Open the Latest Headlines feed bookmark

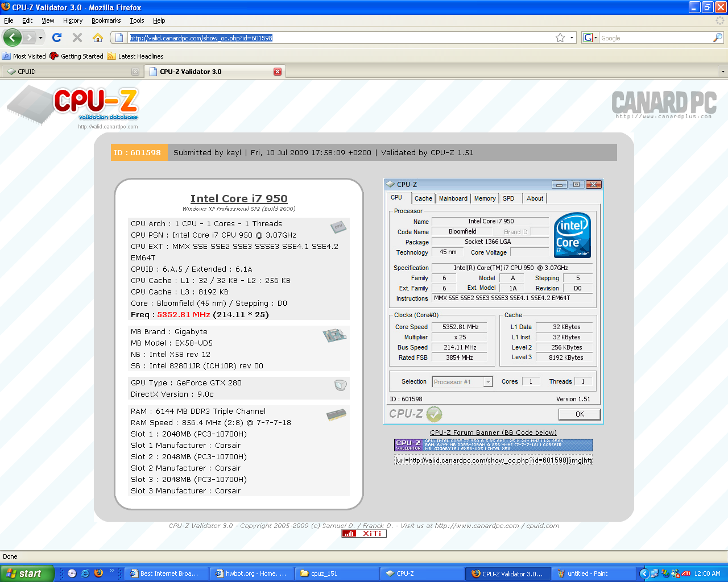135,56
